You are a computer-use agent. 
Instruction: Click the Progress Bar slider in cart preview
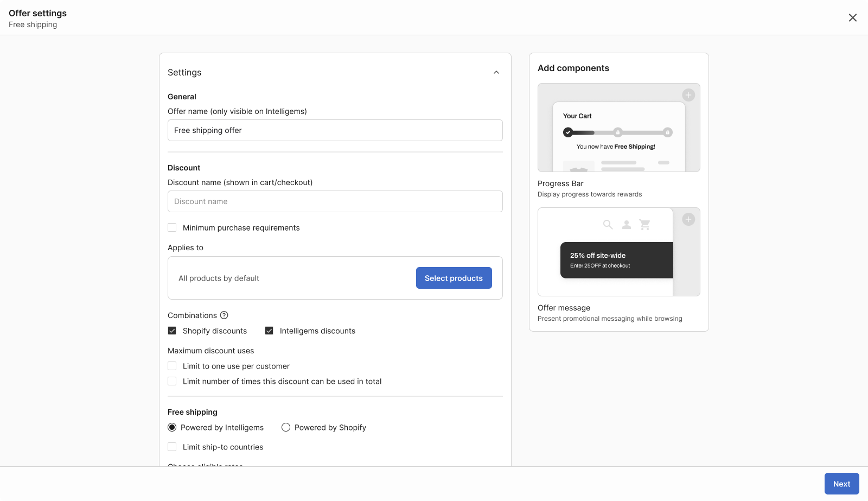coord(617,132)
